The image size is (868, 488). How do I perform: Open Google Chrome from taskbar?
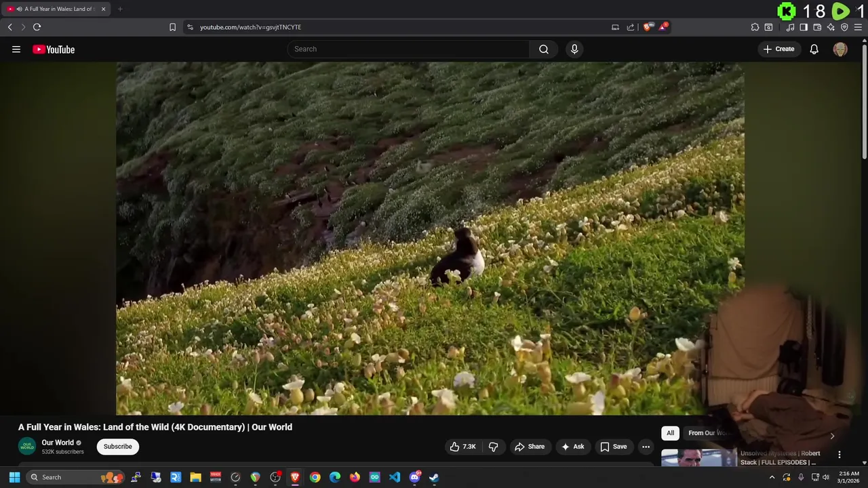pyautogui.click(x=315, y=477)
